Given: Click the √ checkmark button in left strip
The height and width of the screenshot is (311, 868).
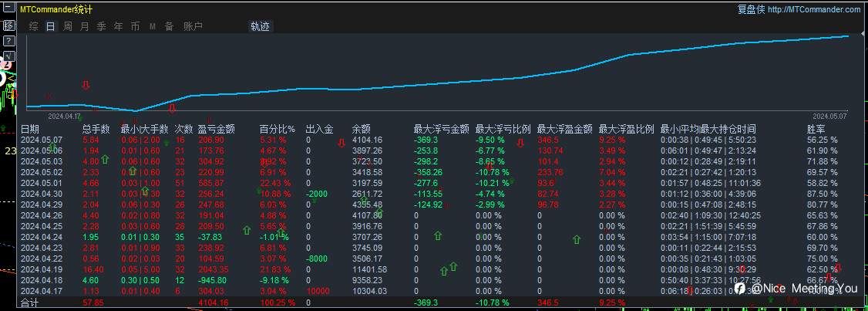Looking at the screenshot, I should (x=8, y=56).
